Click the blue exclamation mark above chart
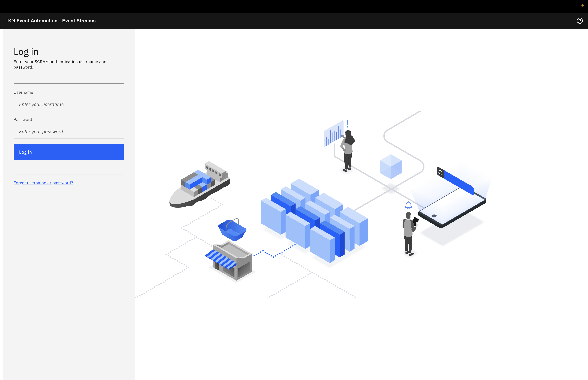Viewport: 588px width, 380px height. coord(348,123)
